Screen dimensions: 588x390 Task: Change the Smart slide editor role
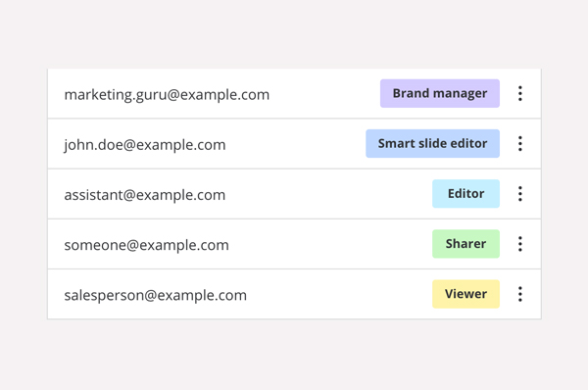coord(433,144)
